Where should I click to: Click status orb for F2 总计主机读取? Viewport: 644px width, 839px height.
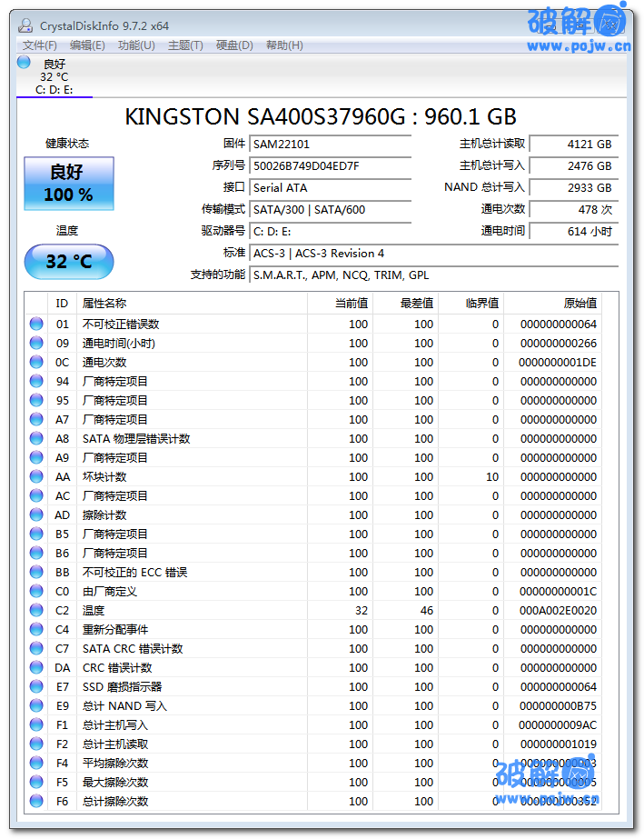(36, 744)
